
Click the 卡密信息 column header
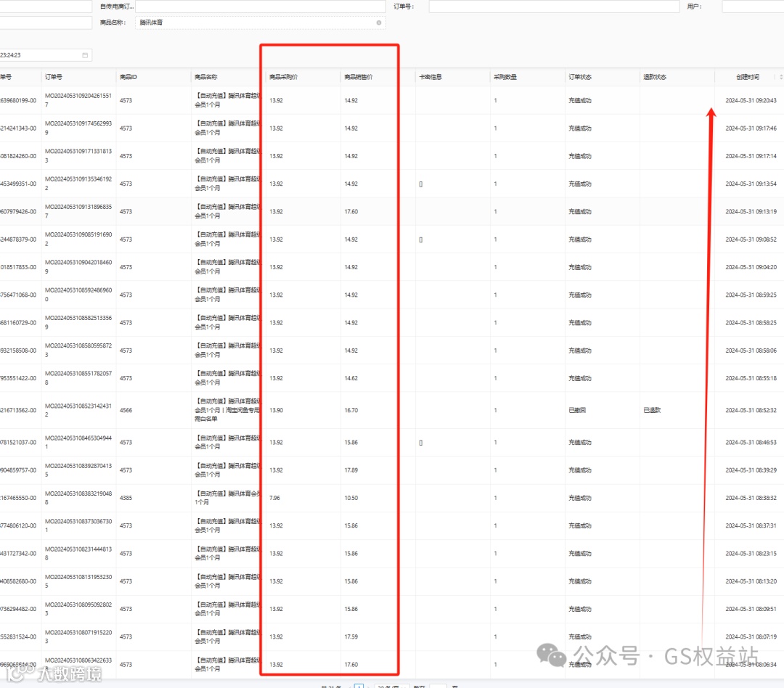430,77
